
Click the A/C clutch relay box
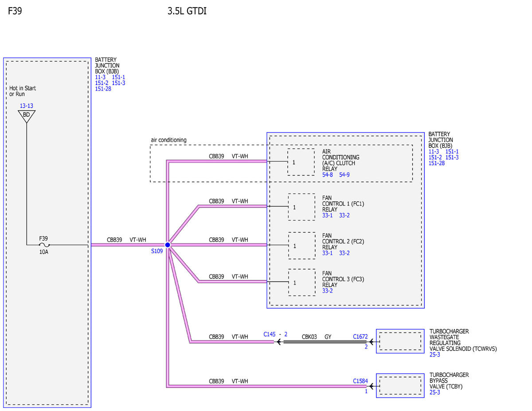pyautogui.click(x=301, y=162)
